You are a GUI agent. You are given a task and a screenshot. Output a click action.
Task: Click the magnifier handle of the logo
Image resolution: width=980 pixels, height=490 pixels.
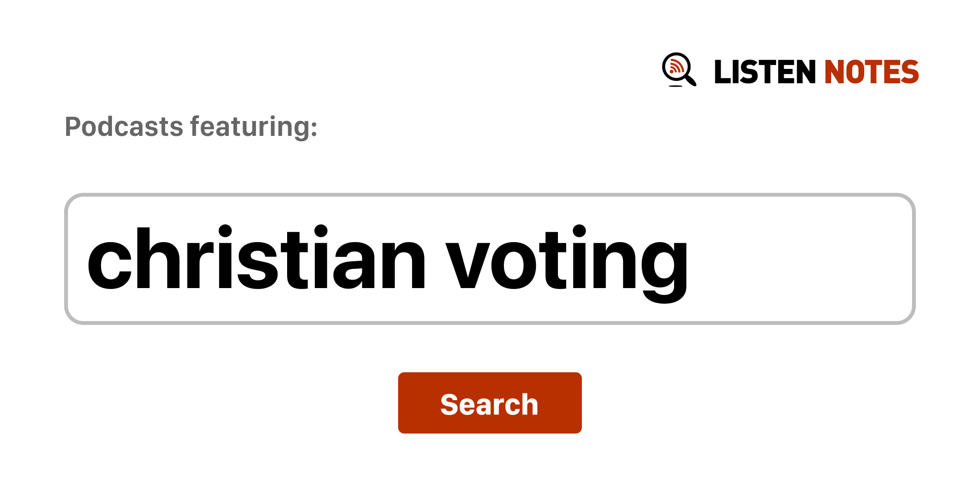tap(690, 80)
